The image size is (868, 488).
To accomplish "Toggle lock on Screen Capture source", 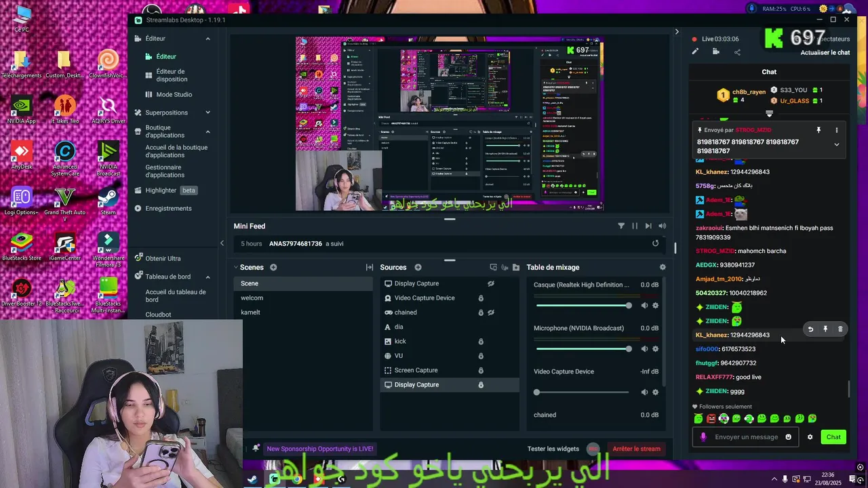I will click(481, 371).
